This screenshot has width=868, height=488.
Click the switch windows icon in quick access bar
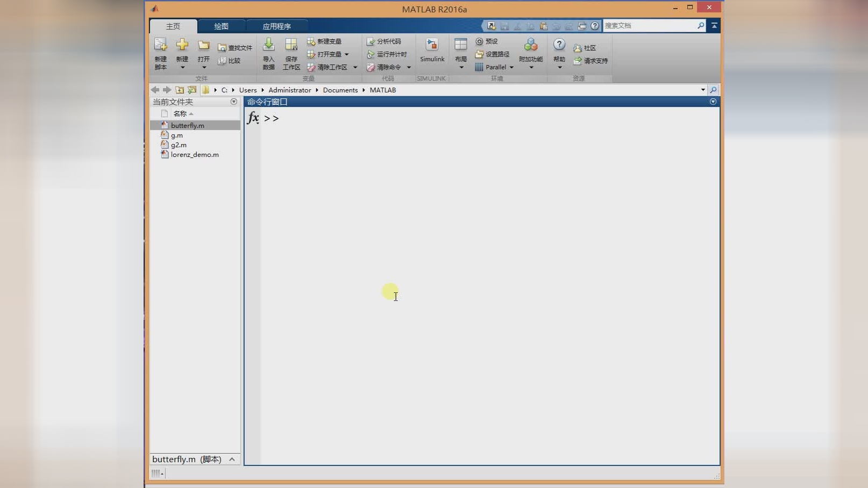582,26
